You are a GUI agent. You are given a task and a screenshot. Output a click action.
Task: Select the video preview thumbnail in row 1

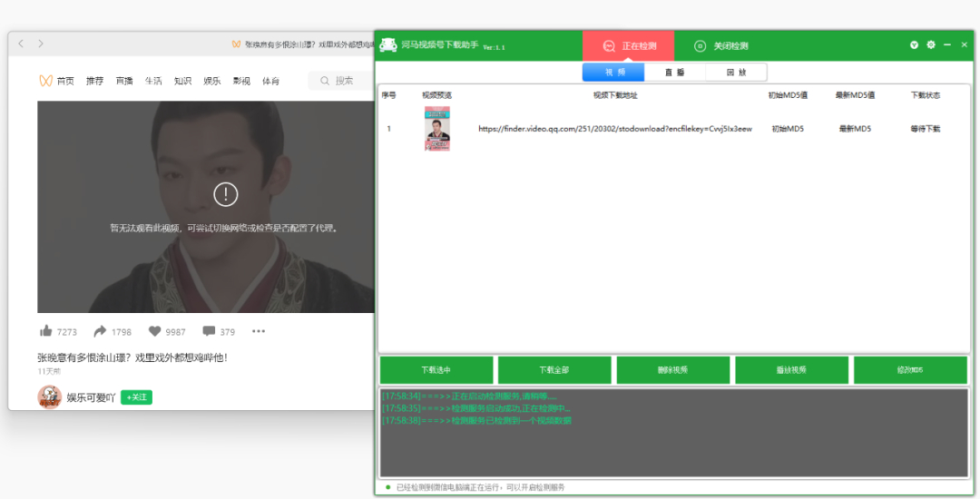click(x=436, y=129)
